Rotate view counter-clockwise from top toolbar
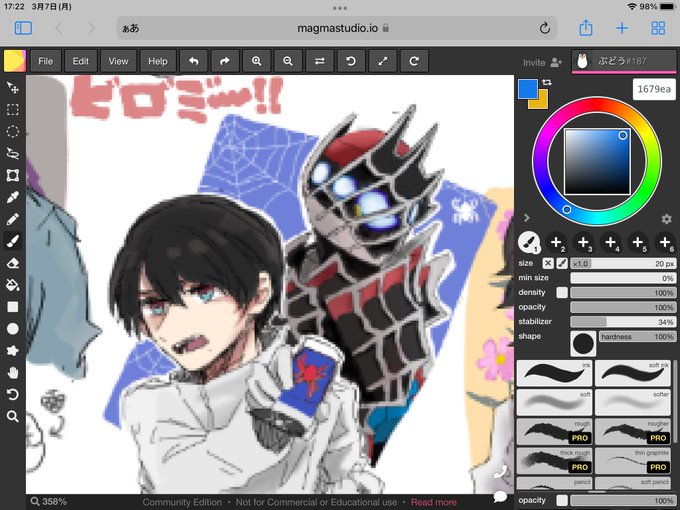The height and width of the screenshot is (510, 680). click(351, 61)
